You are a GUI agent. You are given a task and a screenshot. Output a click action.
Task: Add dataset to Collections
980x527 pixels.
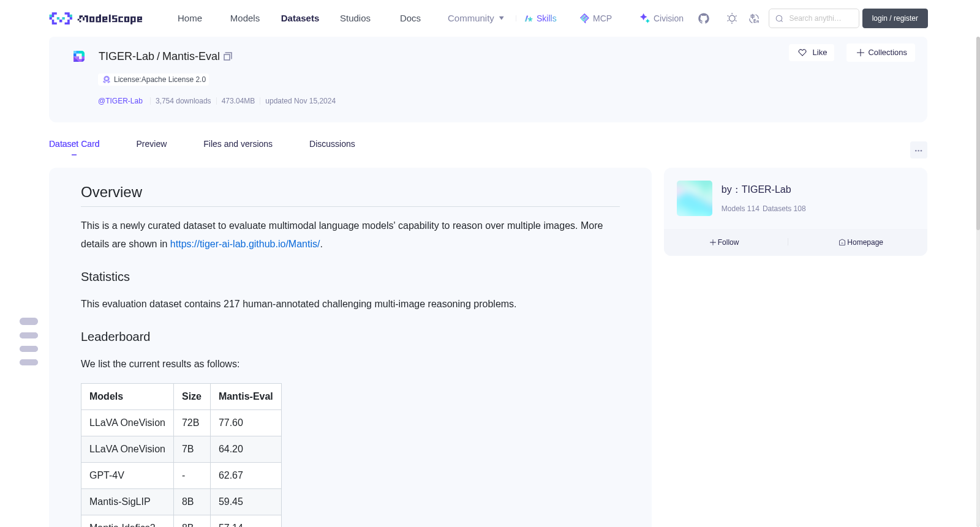pyautogui.click(x=881, y=53)
